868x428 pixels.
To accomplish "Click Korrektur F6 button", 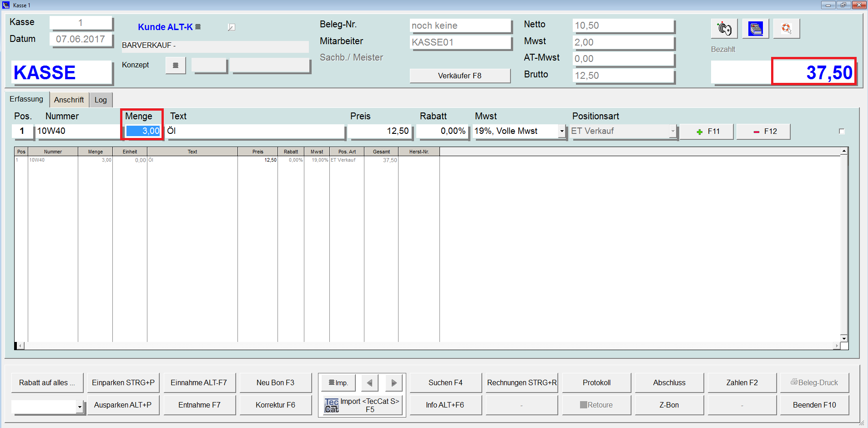I will (276, 405).
